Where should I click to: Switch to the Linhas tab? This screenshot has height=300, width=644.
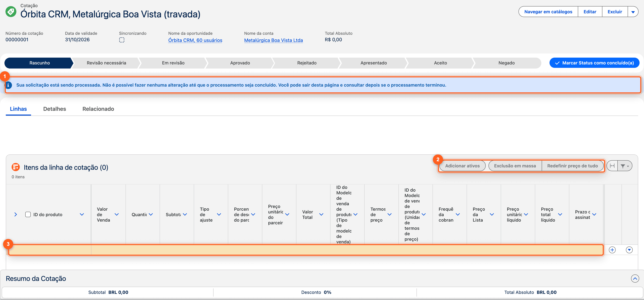[18, 109]
